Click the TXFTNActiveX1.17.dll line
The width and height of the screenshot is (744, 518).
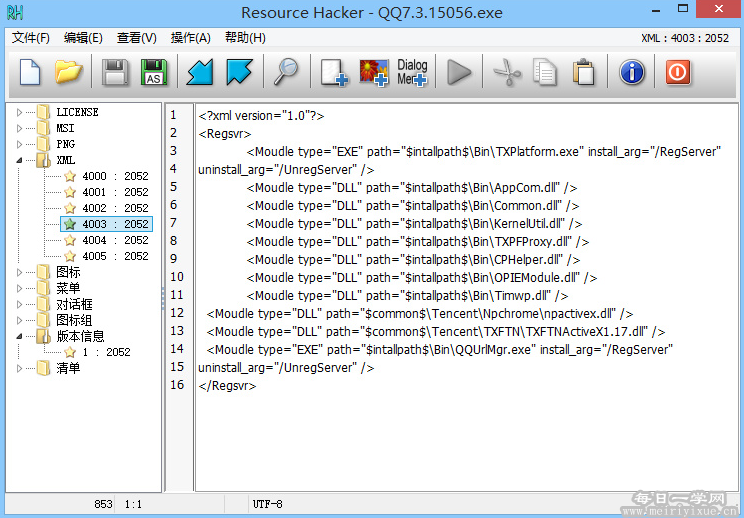[x=436, y=332]
